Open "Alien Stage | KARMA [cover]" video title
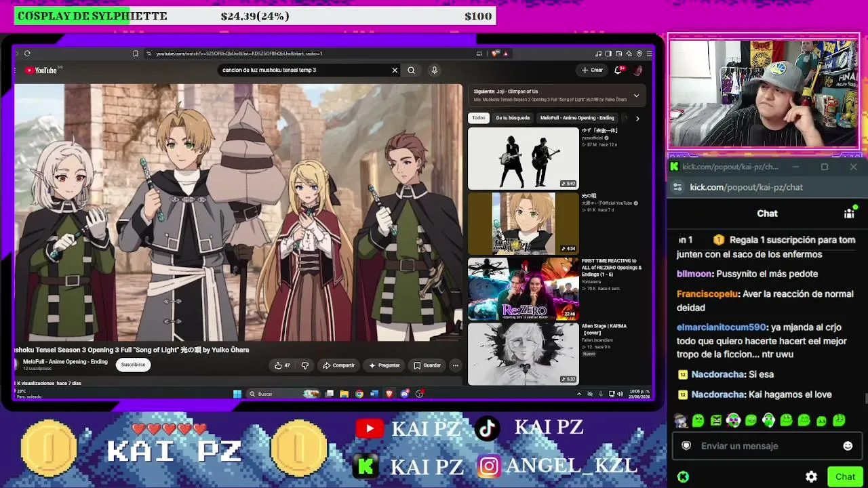This screenshot has height=488, width=868. [x=604, y=330]
